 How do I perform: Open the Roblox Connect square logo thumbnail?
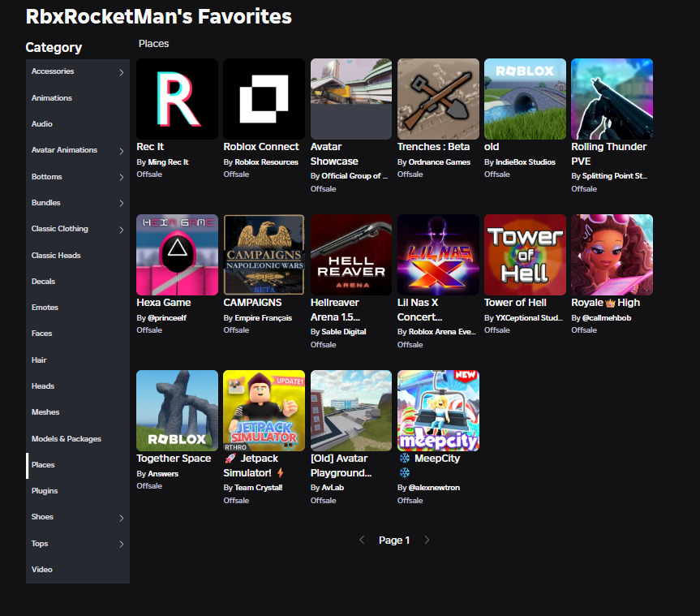coord(264,99)
